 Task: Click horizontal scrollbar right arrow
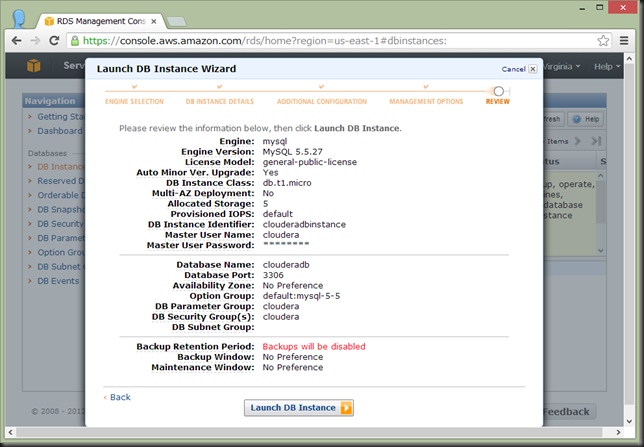click(x=618, y=432)
